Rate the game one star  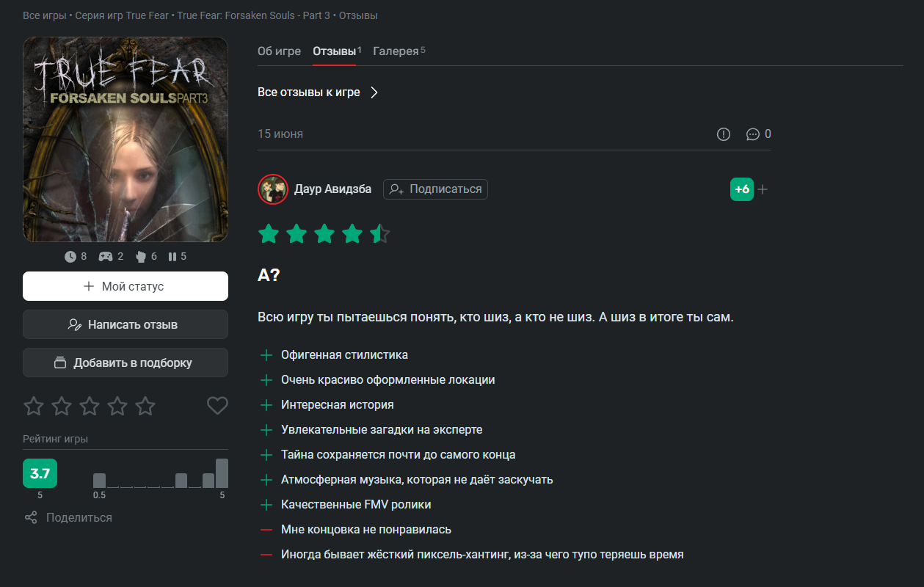pos(34,406)
